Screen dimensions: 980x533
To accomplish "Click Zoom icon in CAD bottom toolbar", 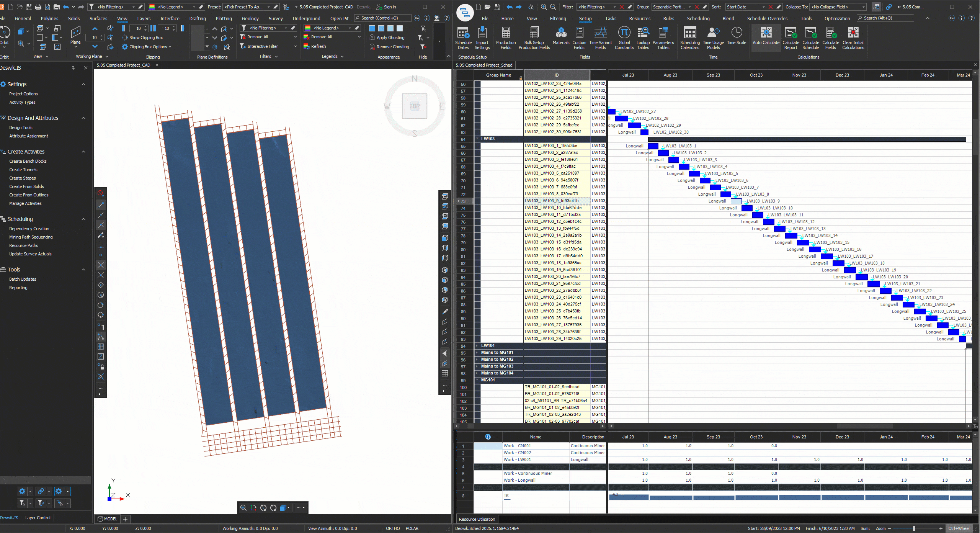I will [x=243, y=508].
